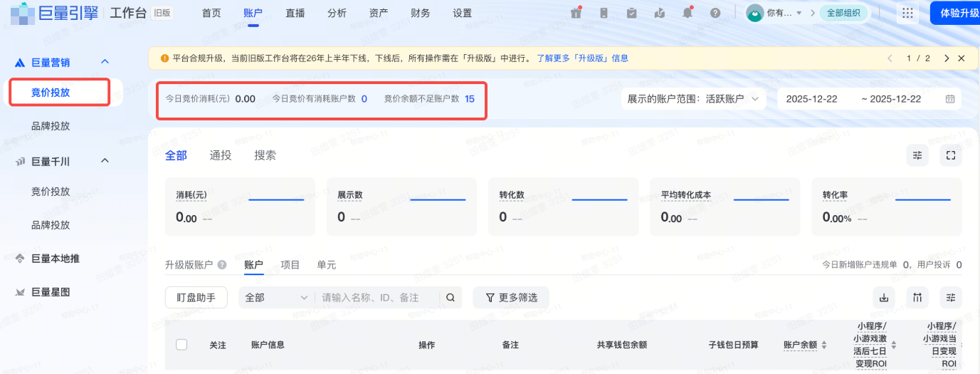The image size is (980, 374).
Task: Click the user avatar in header
Action: click(755, 13)
